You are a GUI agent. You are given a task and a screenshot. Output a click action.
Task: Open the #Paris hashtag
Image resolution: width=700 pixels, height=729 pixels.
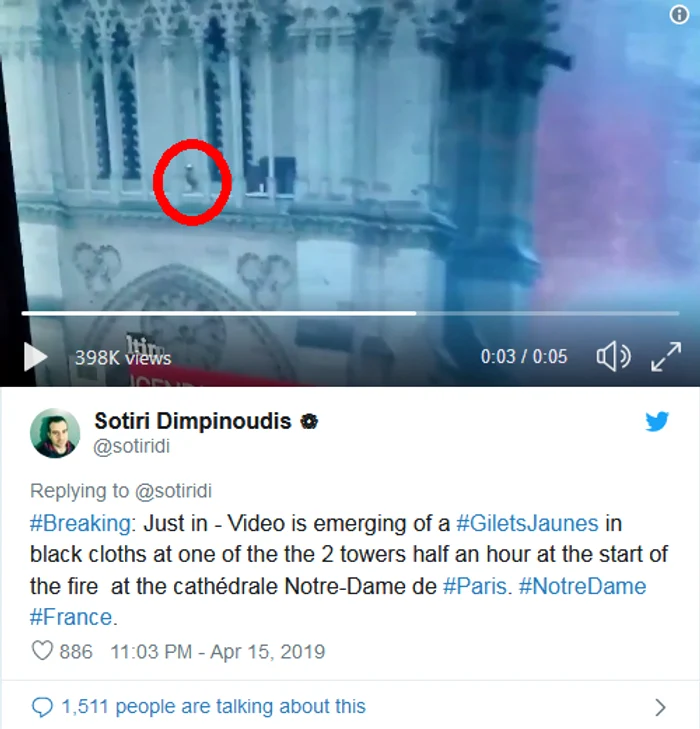coord(475,586)
